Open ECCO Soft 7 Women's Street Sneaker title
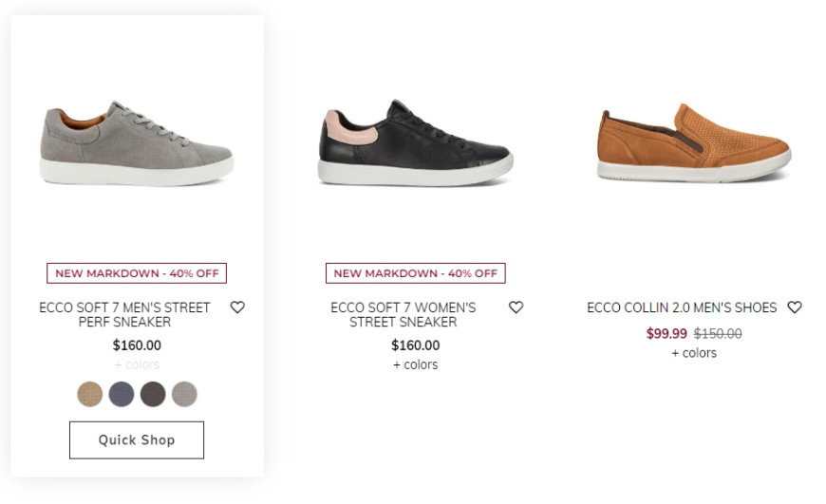This screenshot has width=826, height=504. click(404, 314)
